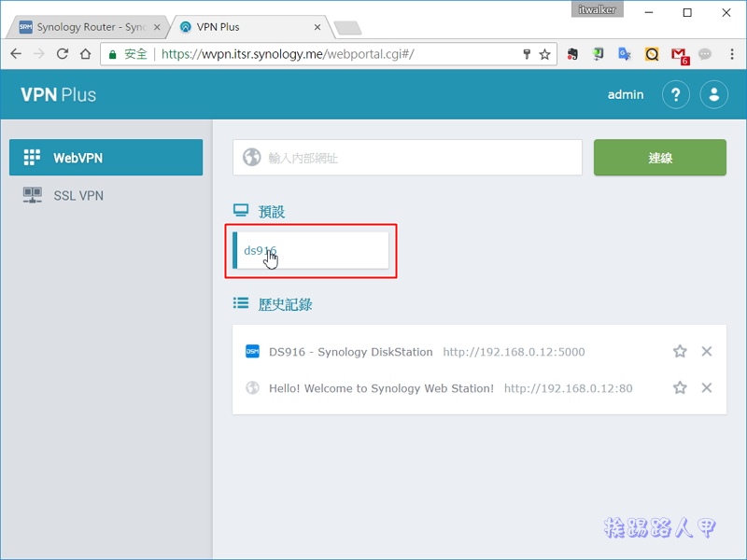Open the orange magnifier extension icon
Screen dimensions: 747x560
[x=652, y=54]
